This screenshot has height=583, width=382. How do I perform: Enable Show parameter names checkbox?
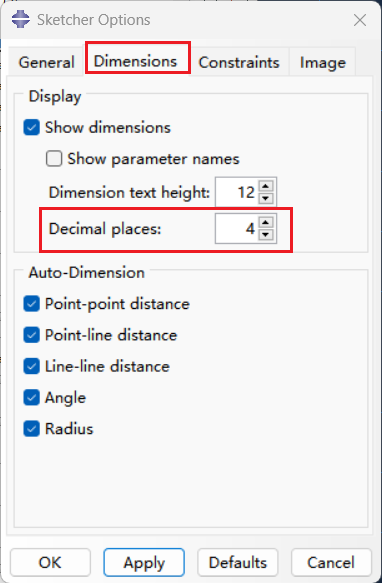(x=54, y=159)
